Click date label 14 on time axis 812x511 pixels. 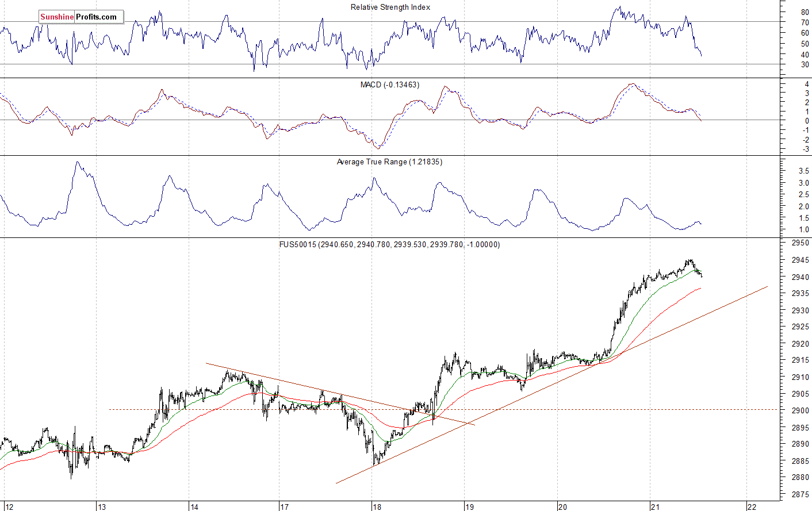point(194,506)
